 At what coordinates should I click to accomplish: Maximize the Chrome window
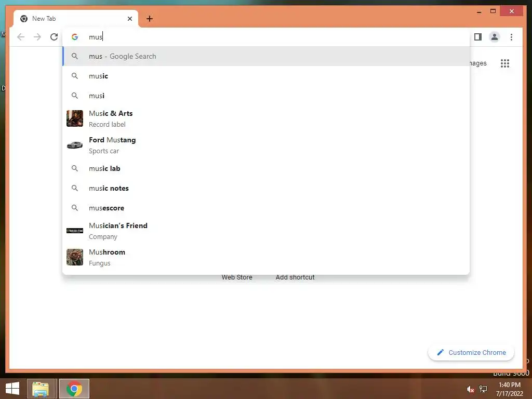tap(493, 11)
